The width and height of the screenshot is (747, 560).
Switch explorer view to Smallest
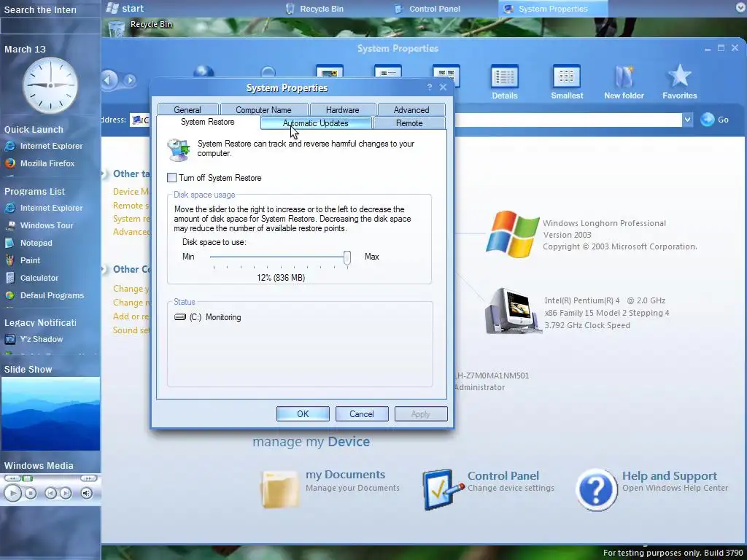tap(567, 82)
